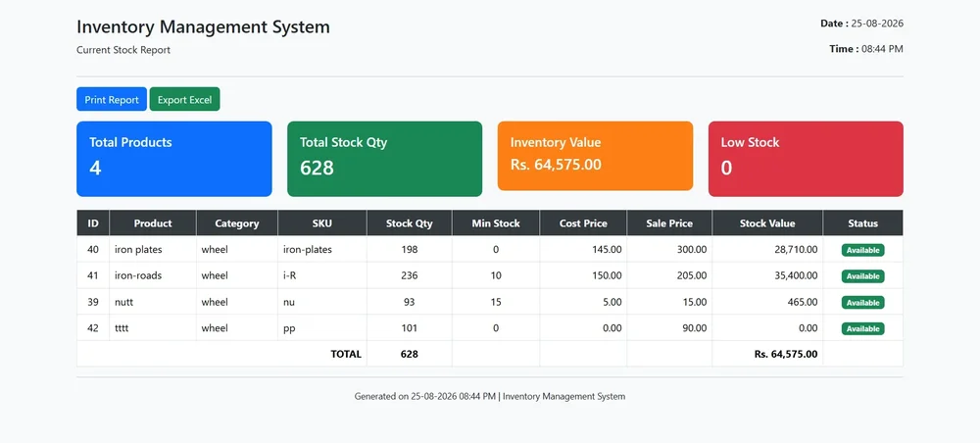Select the 'nutt' product cell
Viewport: 980px width, 443px height.
click(x=153, y=302)
